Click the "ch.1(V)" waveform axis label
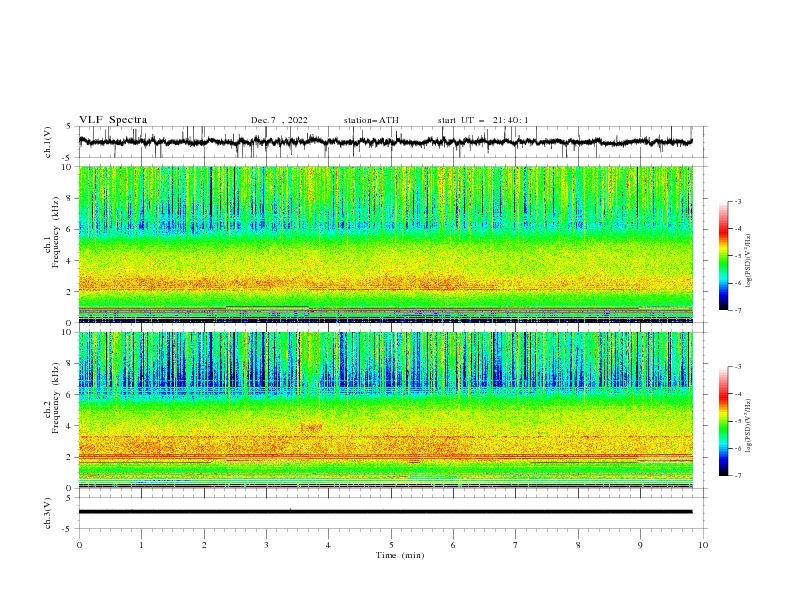The height and width of the screenshot is (612, 792). [48, 141]
